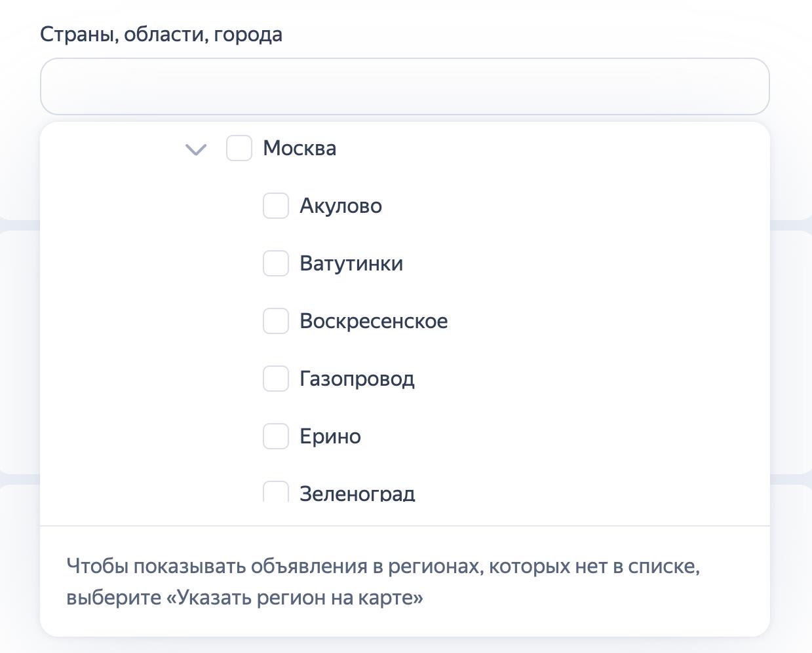Select the Воскресенское checkbox

(x=276, y=321)
